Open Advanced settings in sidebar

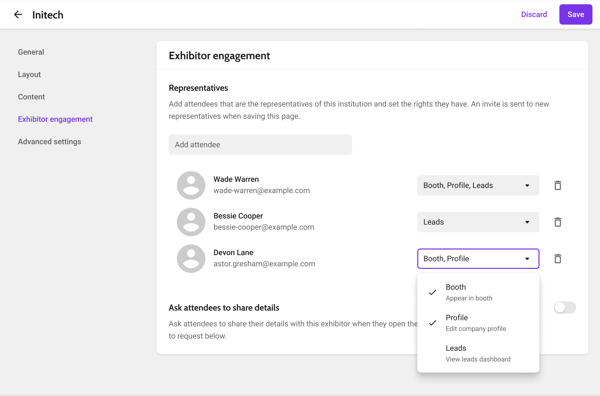49,142
